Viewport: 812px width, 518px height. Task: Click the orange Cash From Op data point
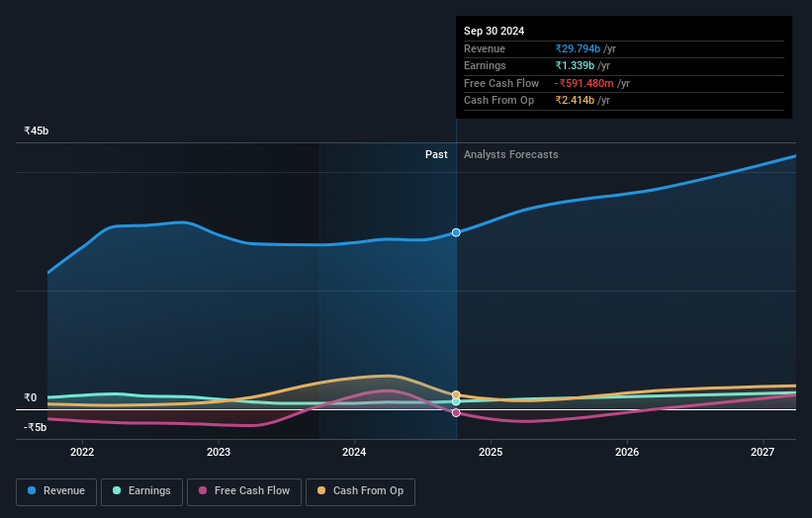[x=456, y=395]
